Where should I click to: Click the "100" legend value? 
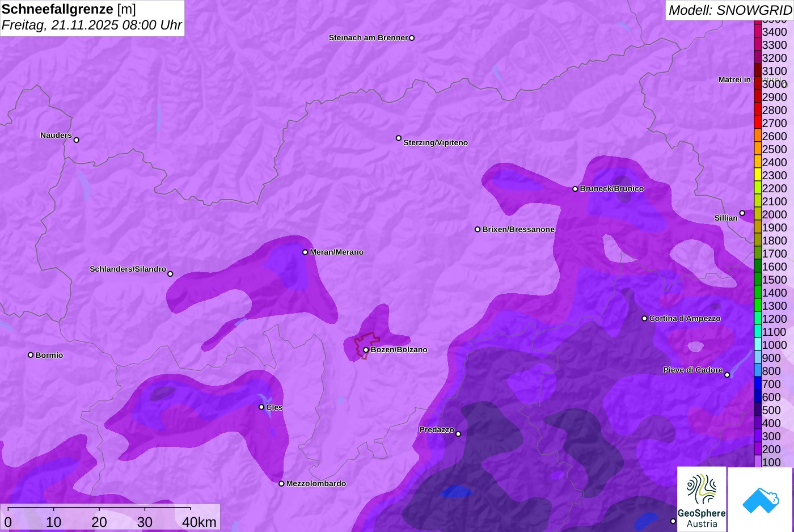(x=771, y=462)
